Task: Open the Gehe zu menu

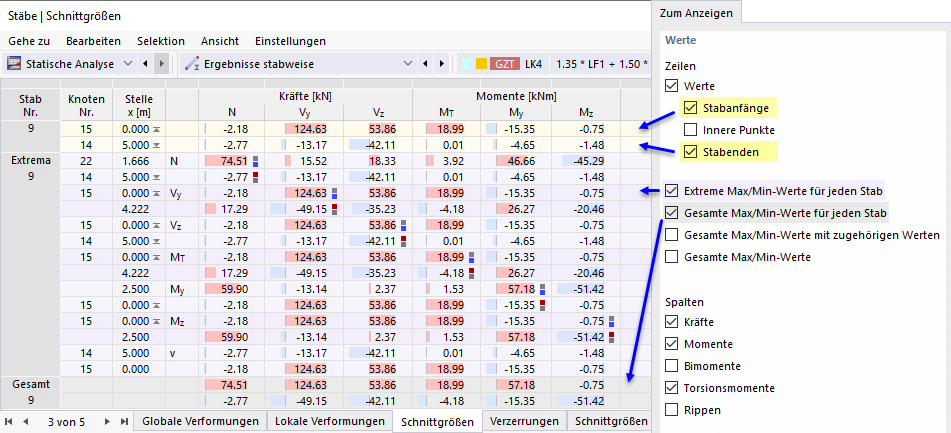Action: tap(29, 41)
